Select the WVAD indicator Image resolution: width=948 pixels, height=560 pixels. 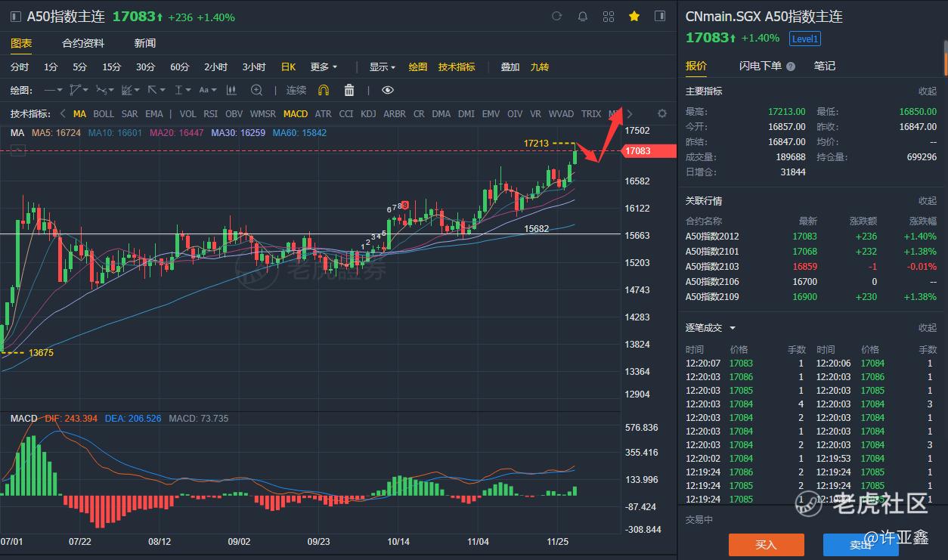[x=561, y=114]
